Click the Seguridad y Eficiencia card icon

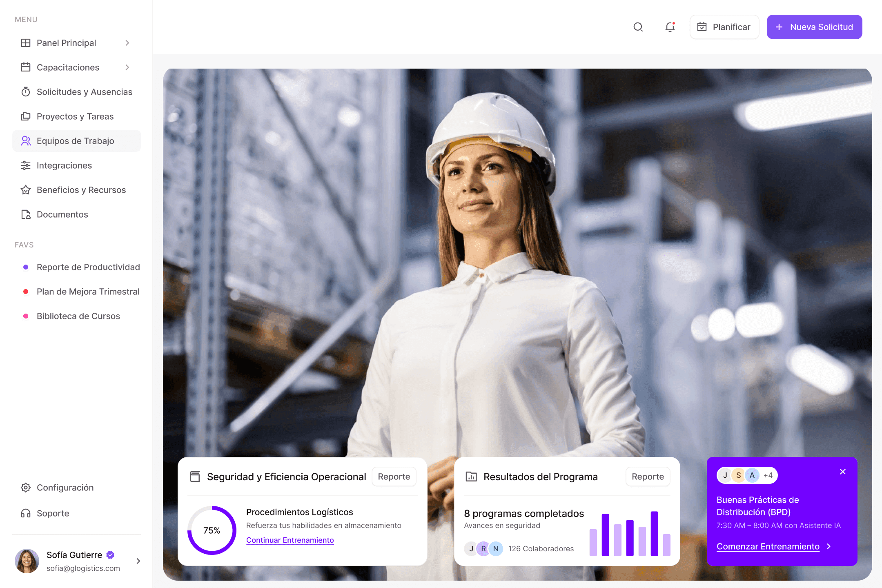[x=195, y=477]
